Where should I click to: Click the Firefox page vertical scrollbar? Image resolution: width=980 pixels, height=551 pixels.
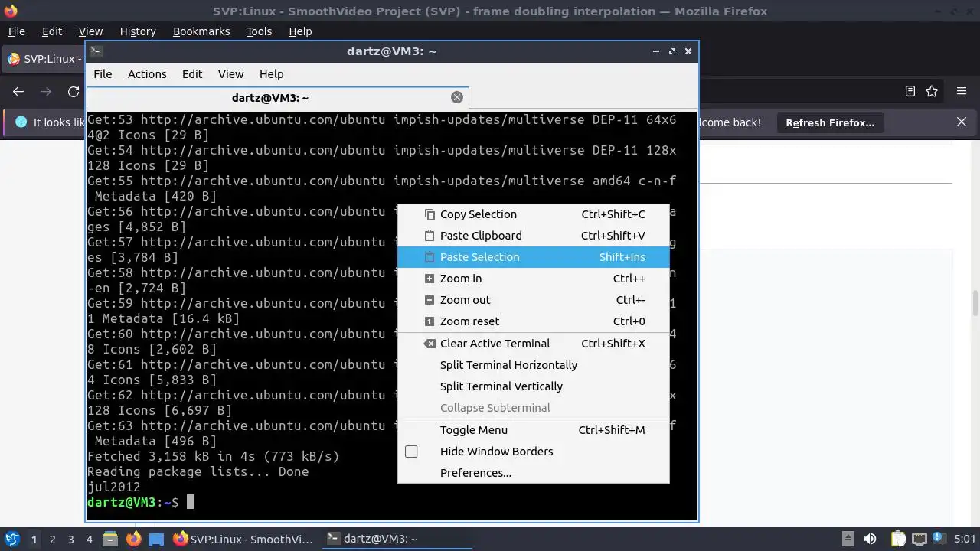(975, 303)
